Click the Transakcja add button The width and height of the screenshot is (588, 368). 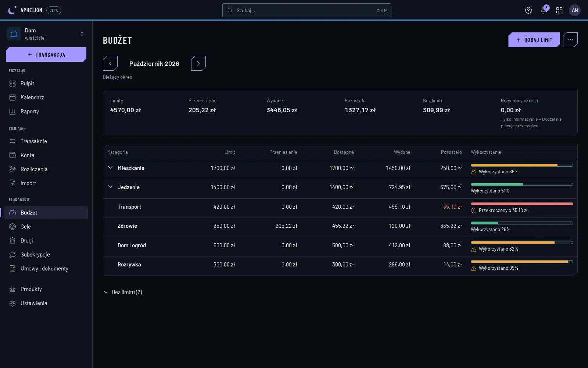point(46,54)
